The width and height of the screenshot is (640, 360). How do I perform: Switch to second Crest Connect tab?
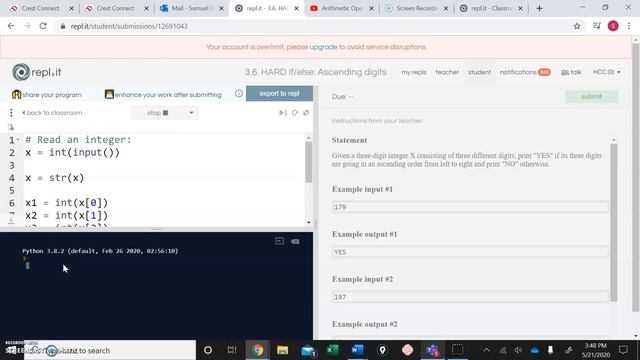coord(116,8)
